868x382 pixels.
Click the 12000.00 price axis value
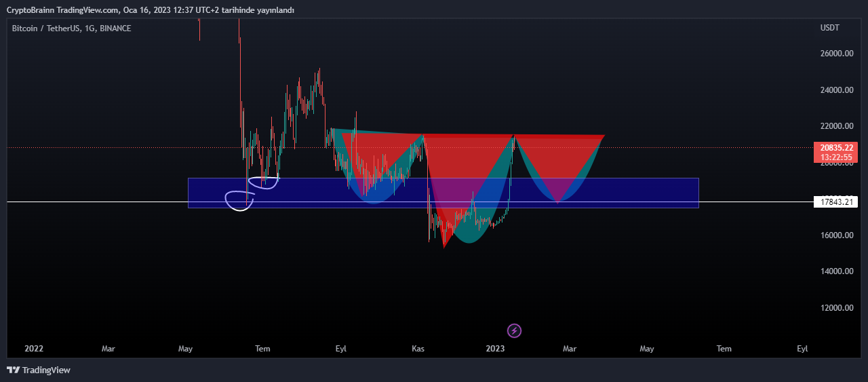pos(837,308)
